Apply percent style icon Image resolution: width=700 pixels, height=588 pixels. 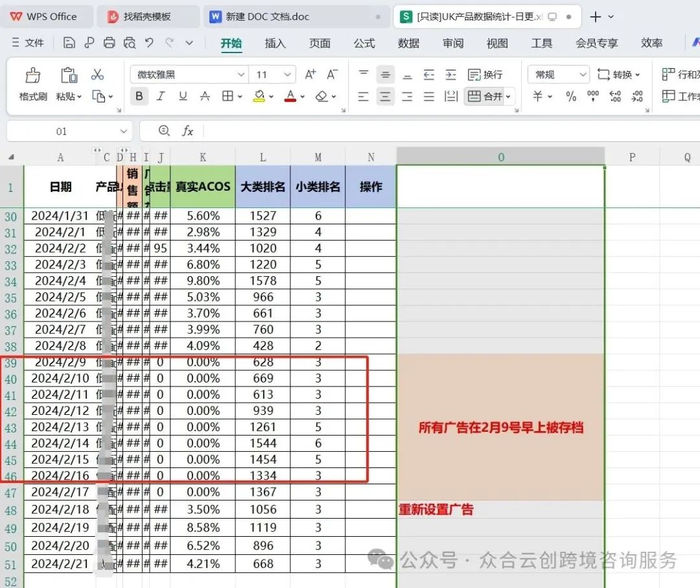[571, 96]
